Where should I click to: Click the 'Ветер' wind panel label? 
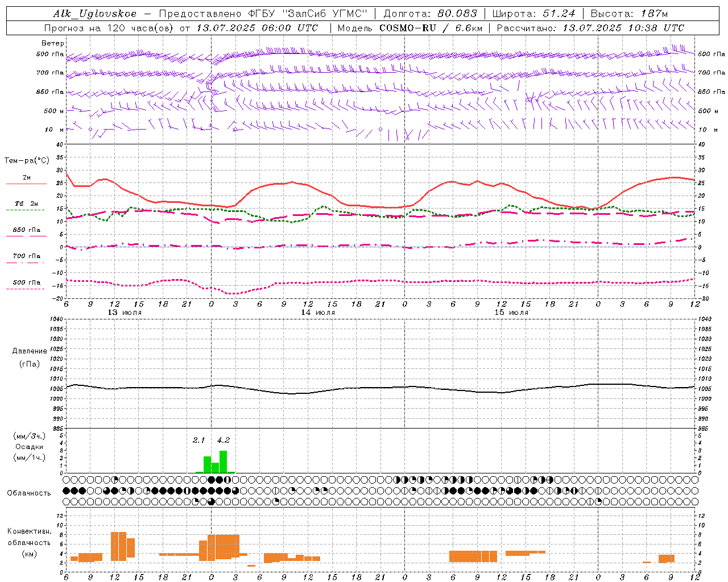[53, 43]
